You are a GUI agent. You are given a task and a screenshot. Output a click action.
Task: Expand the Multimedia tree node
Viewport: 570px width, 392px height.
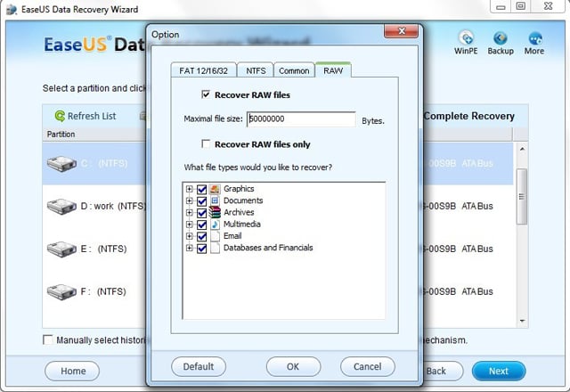(189, 224)
